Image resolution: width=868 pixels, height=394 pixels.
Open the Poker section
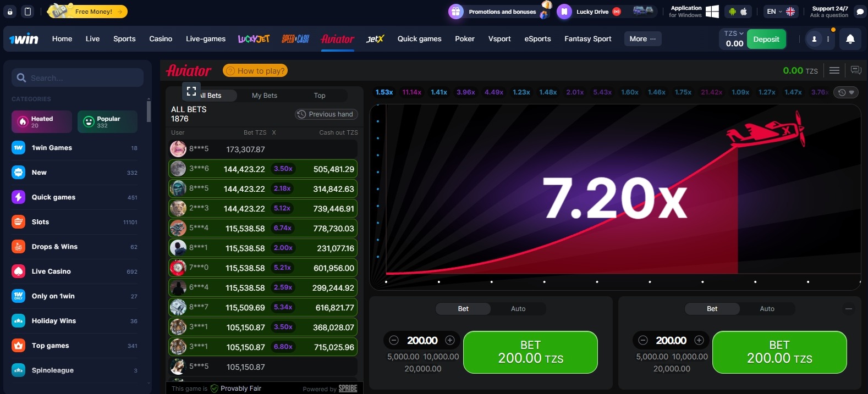pos(465,39)
